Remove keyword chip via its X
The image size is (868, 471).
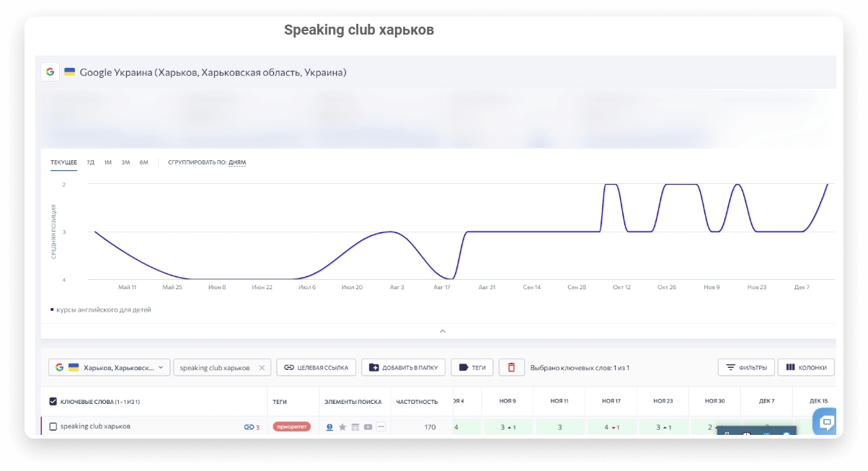pos(263,367)
